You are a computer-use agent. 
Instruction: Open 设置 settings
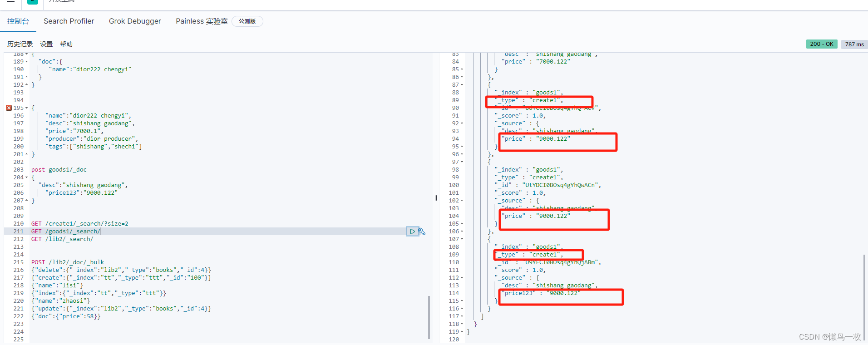point(46,44)
